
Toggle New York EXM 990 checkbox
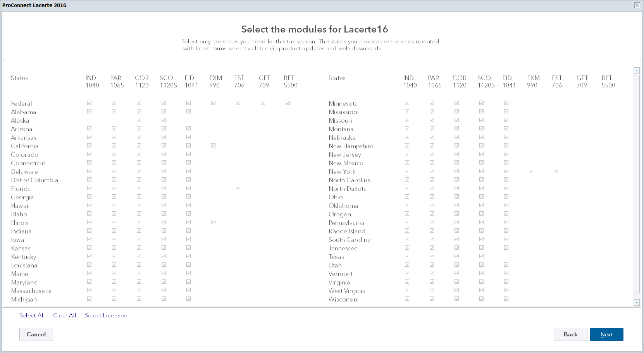point(531,171)
